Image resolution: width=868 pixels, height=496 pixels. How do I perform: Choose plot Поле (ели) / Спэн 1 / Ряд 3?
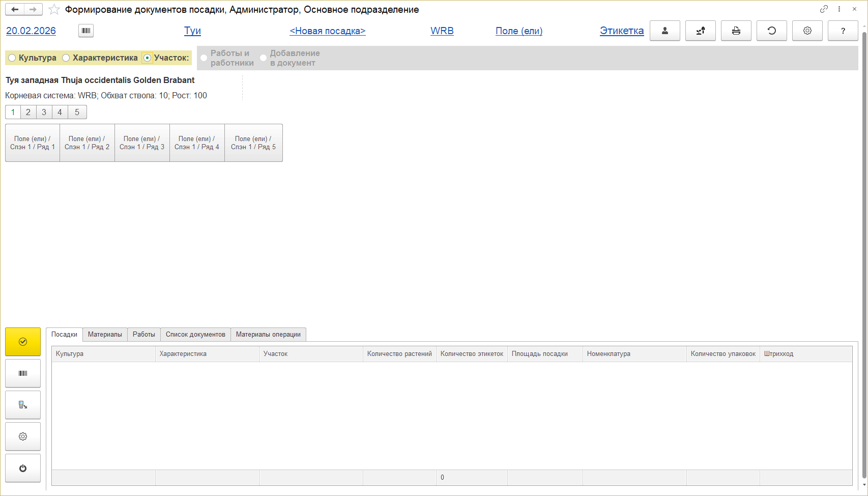click(142, 143)
